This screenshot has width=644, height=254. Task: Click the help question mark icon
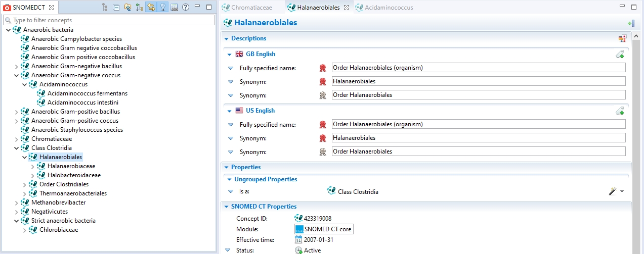186,8
